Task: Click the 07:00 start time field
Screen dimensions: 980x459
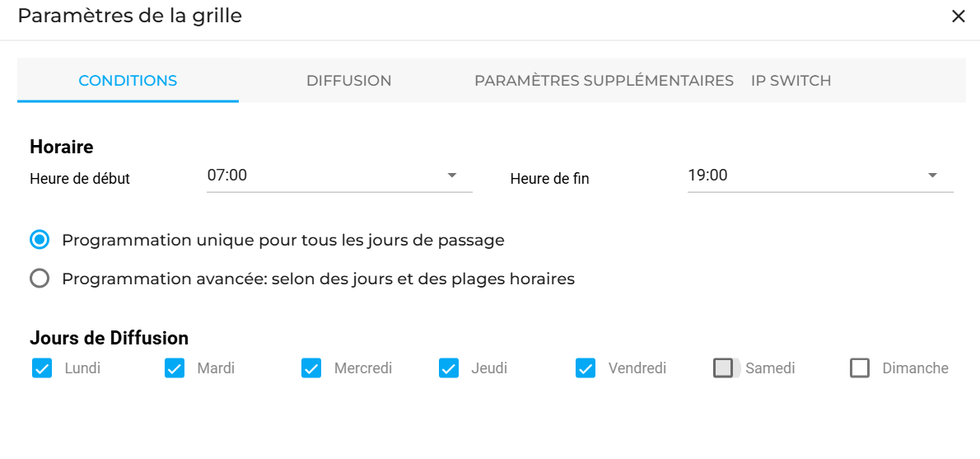Action: coord(321,176)
